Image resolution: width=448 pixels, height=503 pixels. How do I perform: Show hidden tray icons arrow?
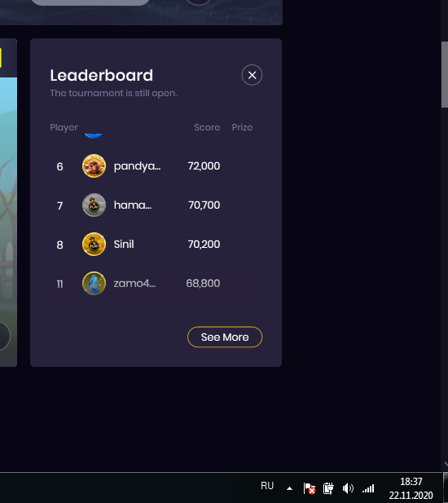tap(289, 488)
